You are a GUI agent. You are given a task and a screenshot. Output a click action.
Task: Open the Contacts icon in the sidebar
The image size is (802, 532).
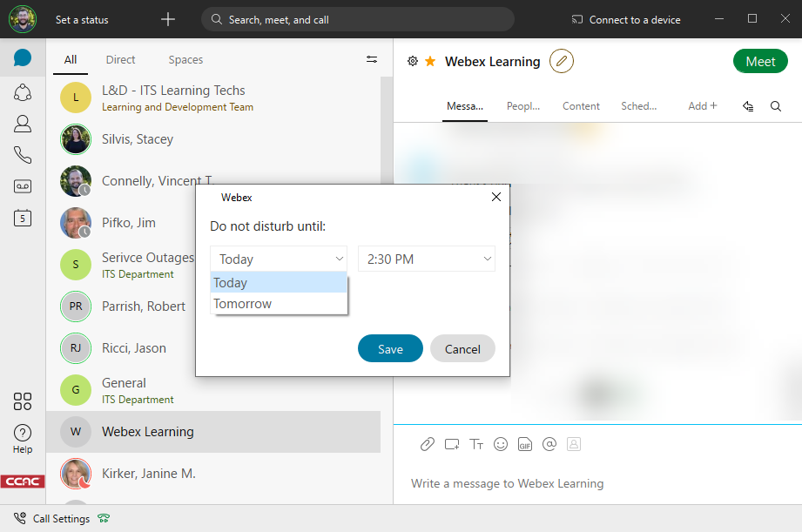point(22,123)
